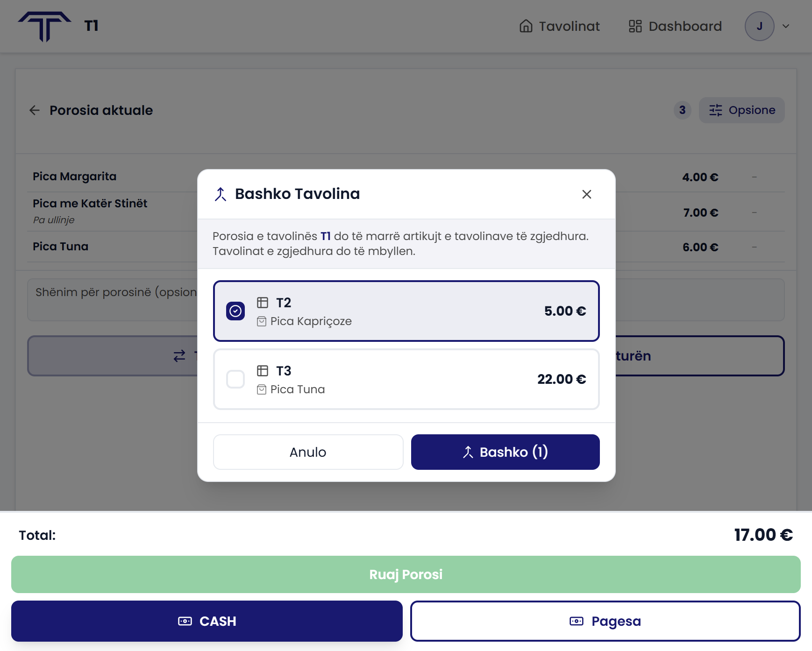Open the Opsione options menu
Image resolution: width=812 pixels, height=651 pixels.
pos(741,110)
